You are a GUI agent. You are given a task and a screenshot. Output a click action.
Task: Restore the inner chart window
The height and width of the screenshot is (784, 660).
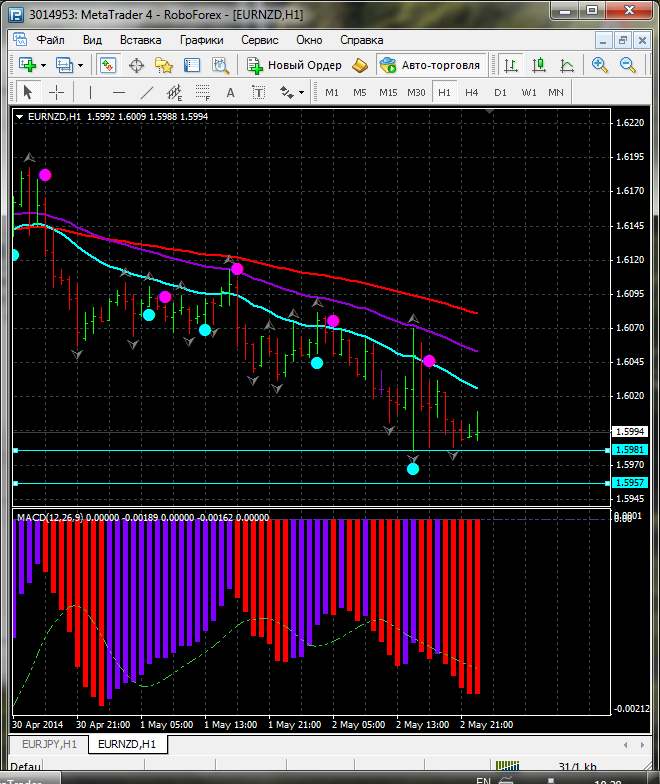[622, 40]
